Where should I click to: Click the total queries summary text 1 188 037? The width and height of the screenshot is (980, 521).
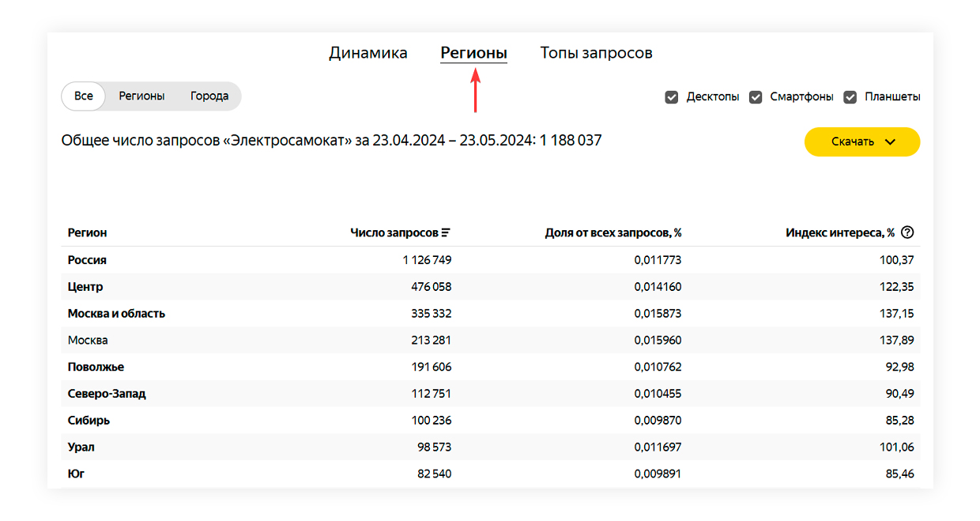[x=571, y=141]
